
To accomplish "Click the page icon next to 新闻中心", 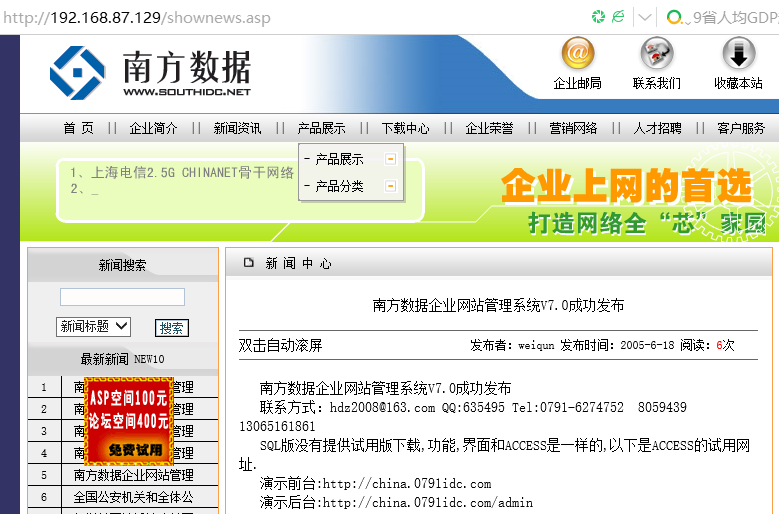I will coord(249,262).
